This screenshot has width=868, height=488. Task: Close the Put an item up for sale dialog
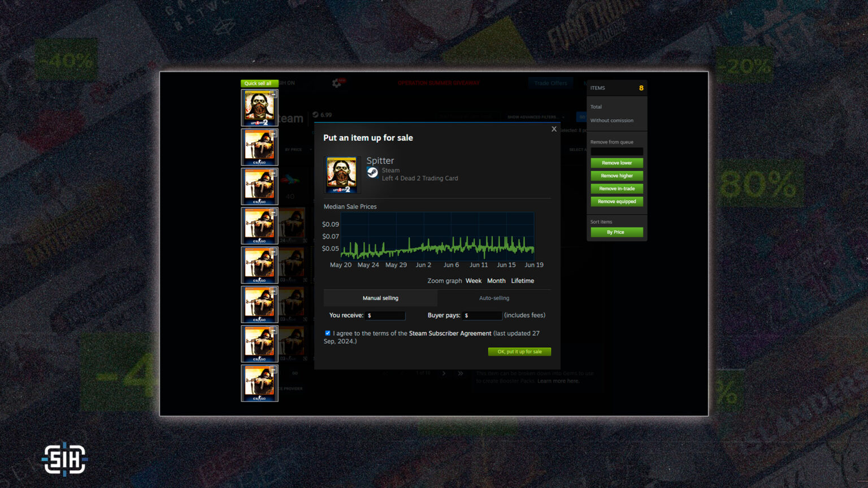(554, 129)
